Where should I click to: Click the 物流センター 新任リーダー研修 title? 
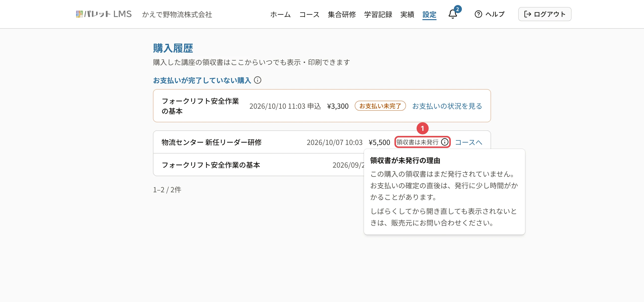coord(212,142)
